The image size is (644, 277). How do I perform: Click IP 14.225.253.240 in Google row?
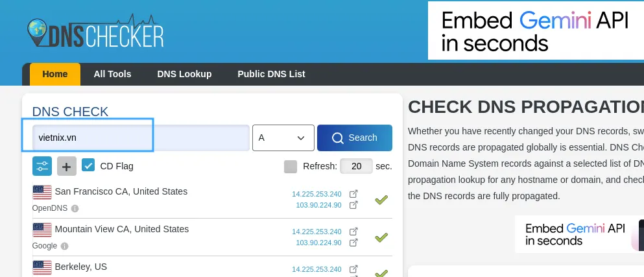click(316, 232)
